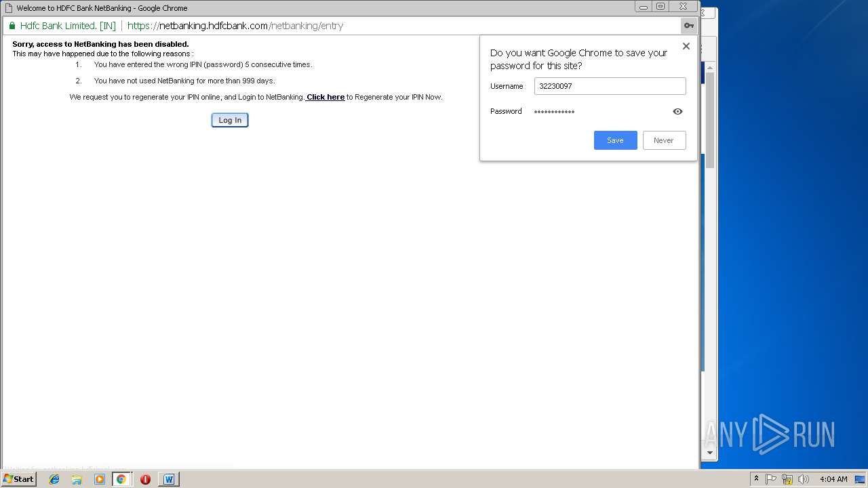Screen dimensions: 868x488
Task: Open the Windows Start menu
Action: 18,479
